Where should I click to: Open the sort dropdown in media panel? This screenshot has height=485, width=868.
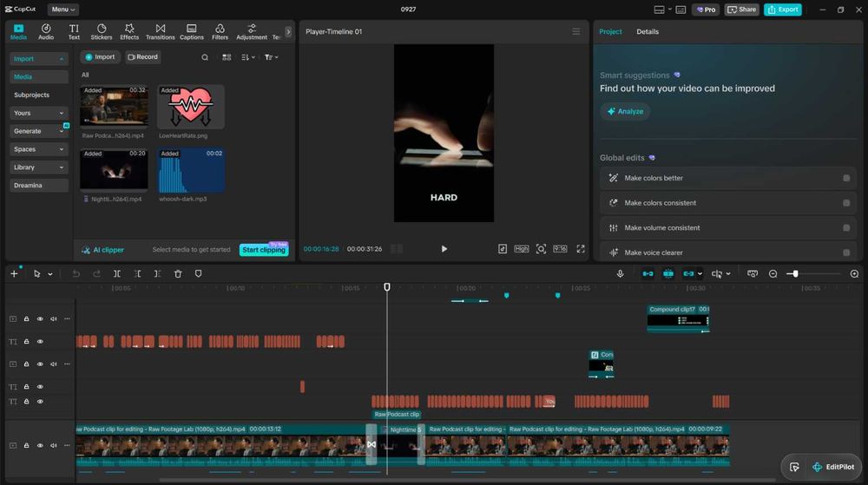[x=248, y=57]
